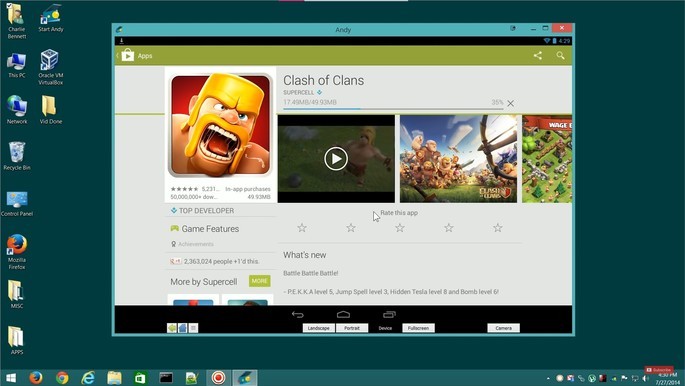Click the share icon in Play Store
This screenshot has width=685, height=386.
(x=538, y=55)
